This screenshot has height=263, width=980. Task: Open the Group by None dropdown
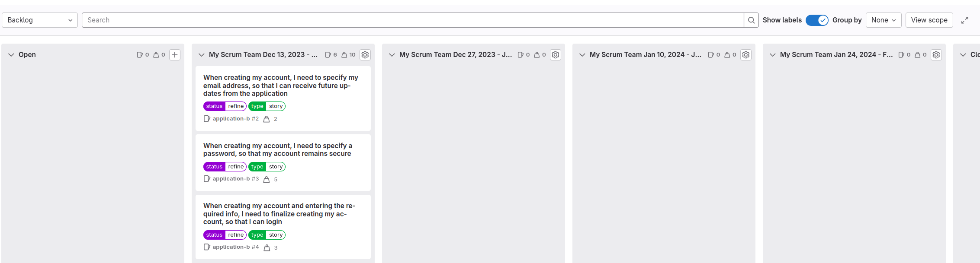pyautogui.click(x=883, y=20)
